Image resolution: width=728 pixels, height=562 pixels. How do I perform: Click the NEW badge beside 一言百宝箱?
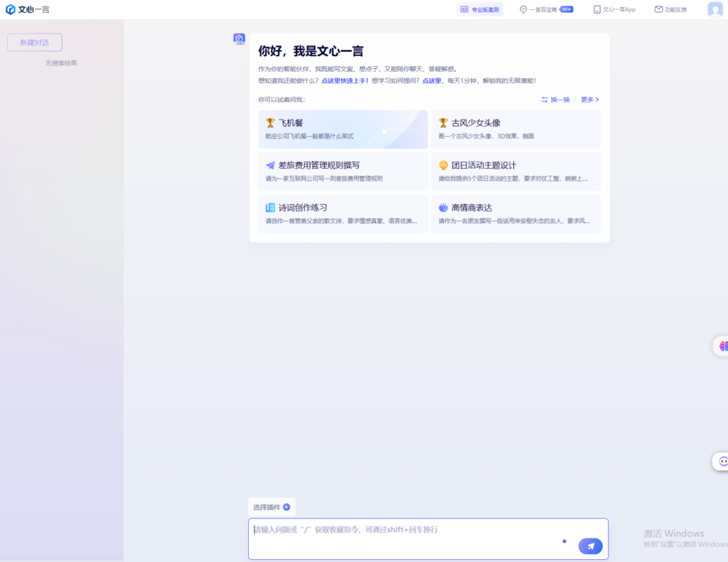tap(567, 9)
